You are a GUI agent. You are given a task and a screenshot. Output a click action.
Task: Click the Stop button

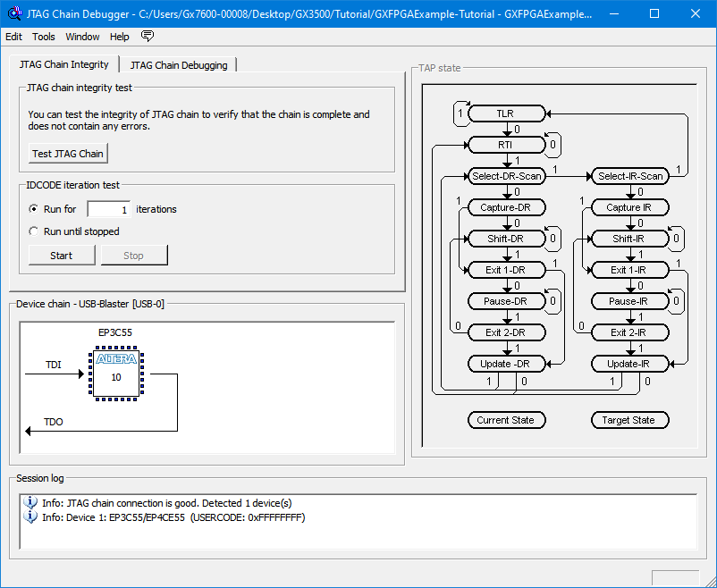point(134,255)
